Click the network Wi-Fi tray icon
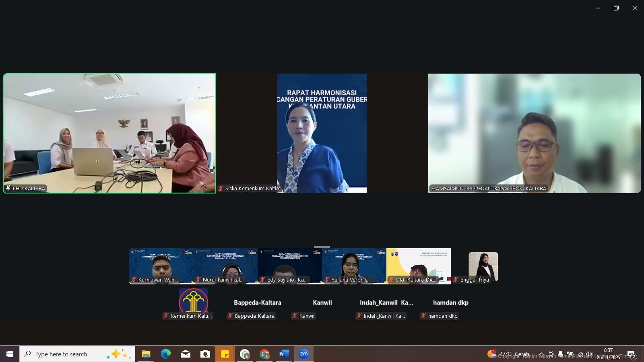 click(x=580, y=354)
